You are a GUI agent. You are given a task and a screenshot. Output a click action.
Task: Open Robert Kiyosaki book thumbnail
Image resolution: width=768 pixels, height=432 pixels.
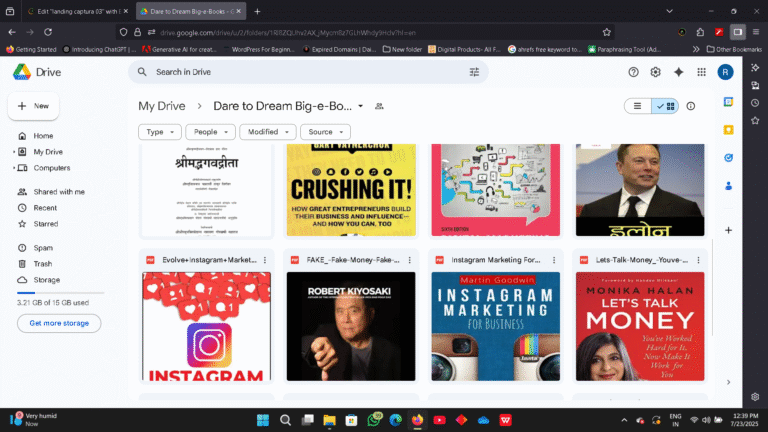pos(351,327)
